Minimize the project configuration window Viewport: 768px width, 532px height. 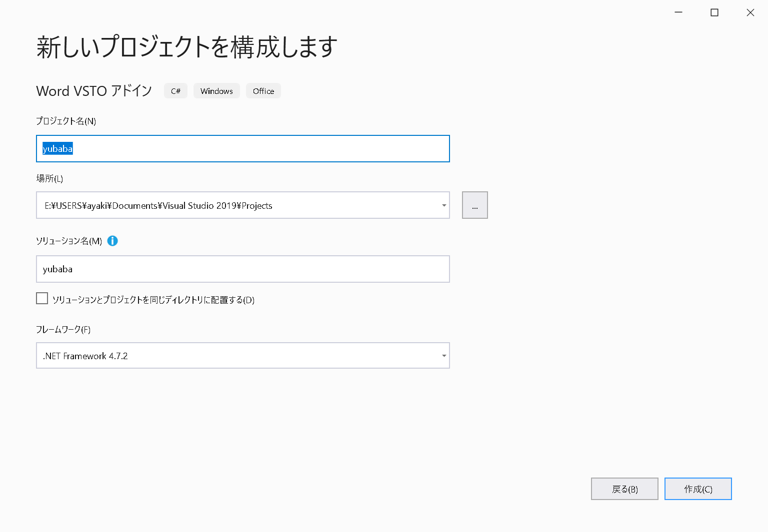tap(678, 12)
